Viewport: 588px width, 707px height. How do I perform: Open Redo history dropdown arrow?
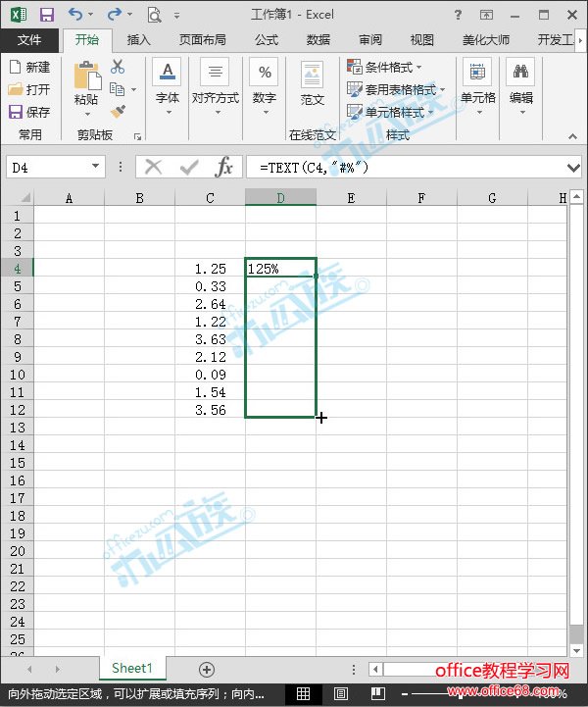coord(129,15)
